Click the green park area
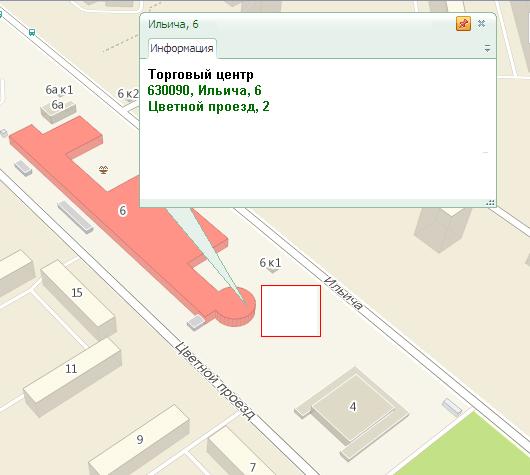This screenshot has height=475, width=530. tap(466, 445)
